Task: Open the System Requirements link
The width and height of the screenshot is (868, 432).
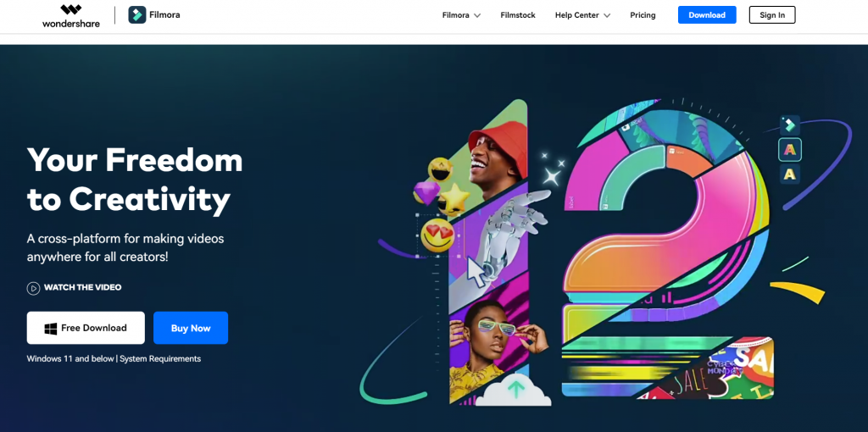Action: pos(160,358)
